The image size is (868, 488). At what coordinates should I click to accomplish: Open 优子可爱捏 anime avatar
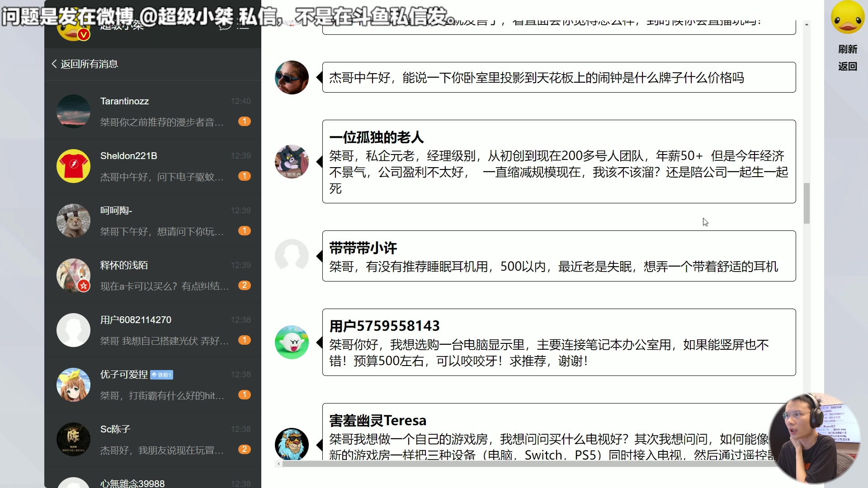click(x=73, y=385)
